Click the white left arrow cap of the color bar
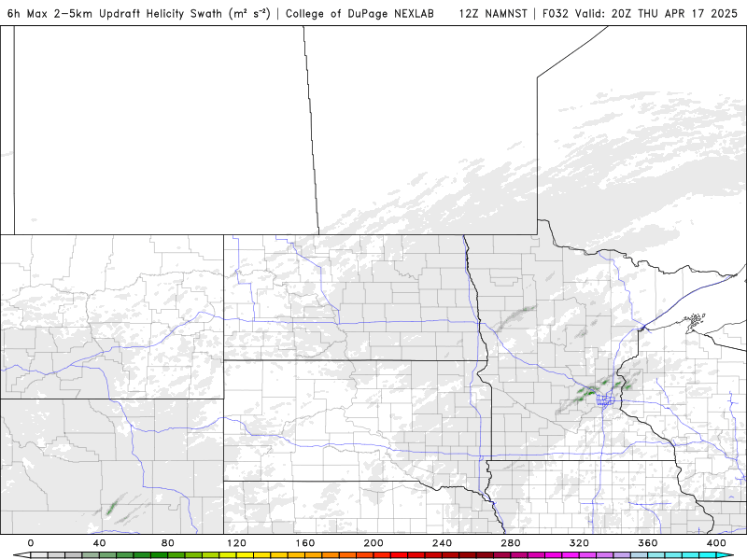The height and width of the screenshot is (560, 747). (x=21, y=555)
